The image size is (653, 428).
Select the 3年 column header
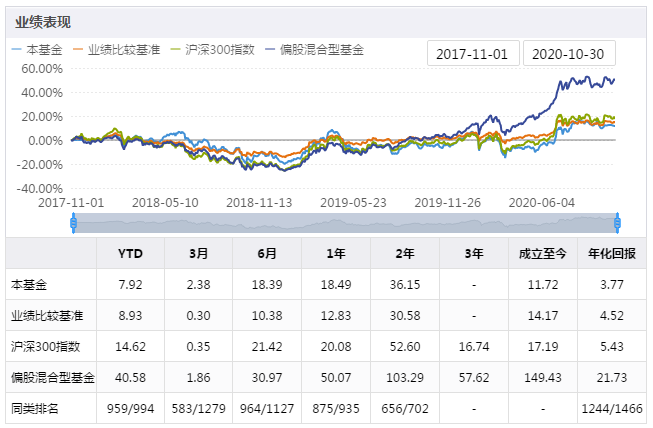point(474,254)
